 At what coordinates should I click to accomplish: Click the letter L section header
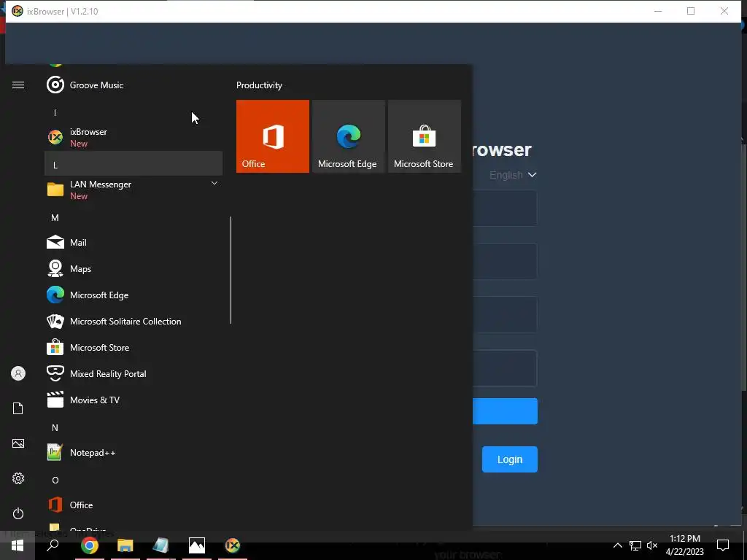coord(133,164)
